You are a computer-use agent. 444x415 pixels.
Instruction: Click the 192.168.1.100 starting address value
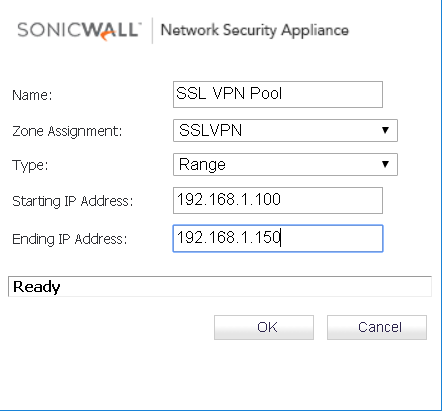(x=229, y=199)
